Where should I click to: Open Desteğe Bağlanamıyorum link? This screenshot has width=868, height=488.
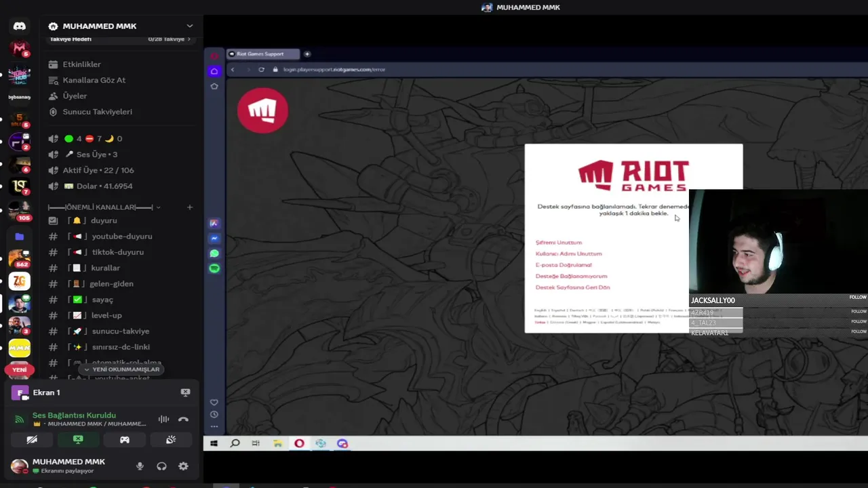coord(571,276)
